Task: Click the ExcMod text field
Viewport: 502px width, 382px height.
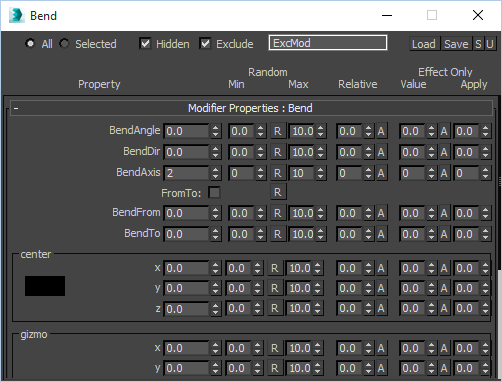Action: point(328,43)
